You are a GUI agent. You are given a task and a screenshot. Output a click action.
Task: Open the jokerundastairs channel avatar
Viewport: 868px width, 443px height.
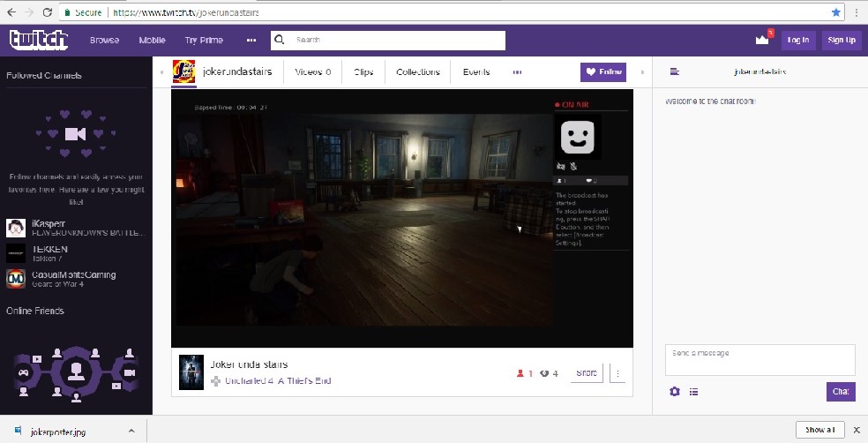pos(183,71)
